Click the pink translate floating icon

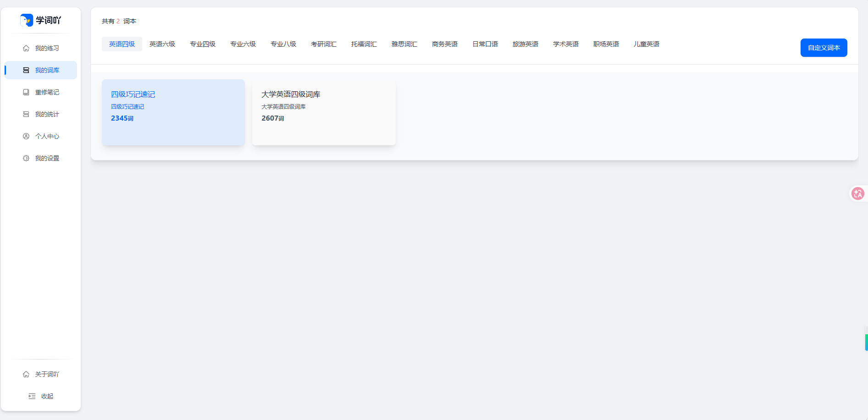coord(857,193)
